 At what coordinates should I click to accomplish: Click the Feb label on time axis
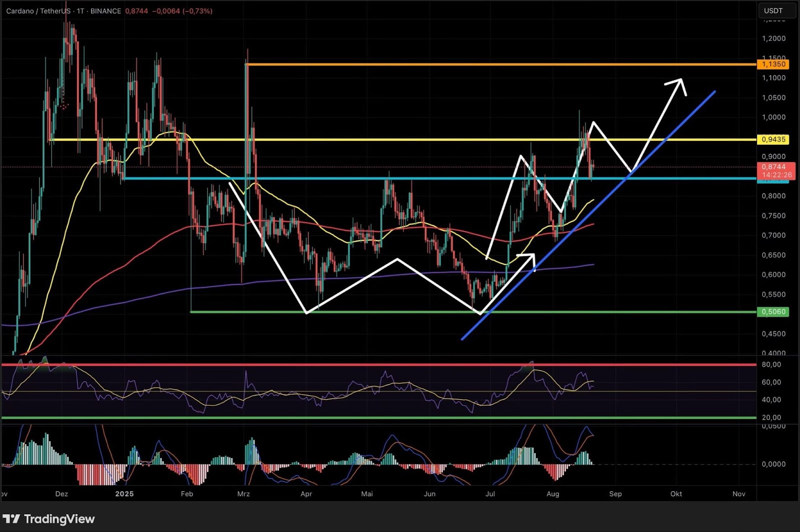tap(186, 494)
